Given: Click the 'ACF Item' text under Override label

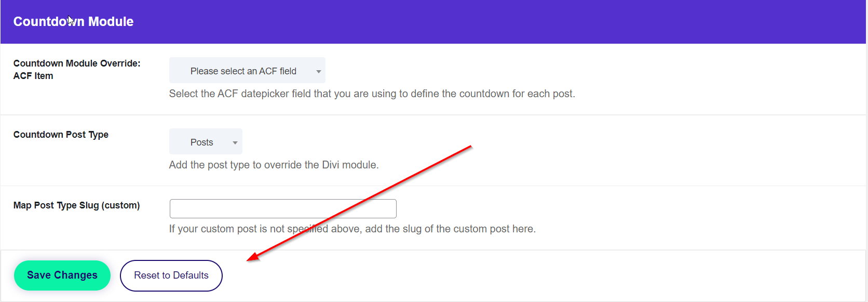Looking at the screenshot, I should [x=33, y=76].
